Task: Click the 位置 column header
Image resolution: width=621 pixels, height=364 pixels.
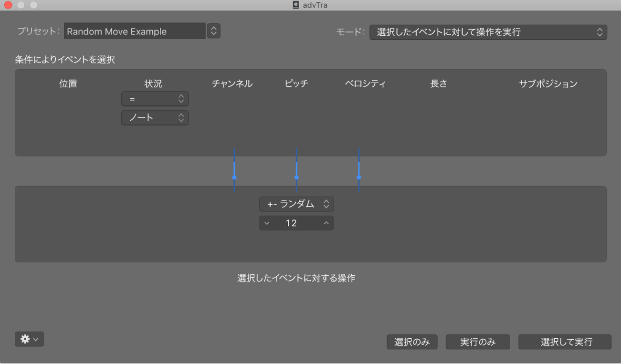Action: 68,83
